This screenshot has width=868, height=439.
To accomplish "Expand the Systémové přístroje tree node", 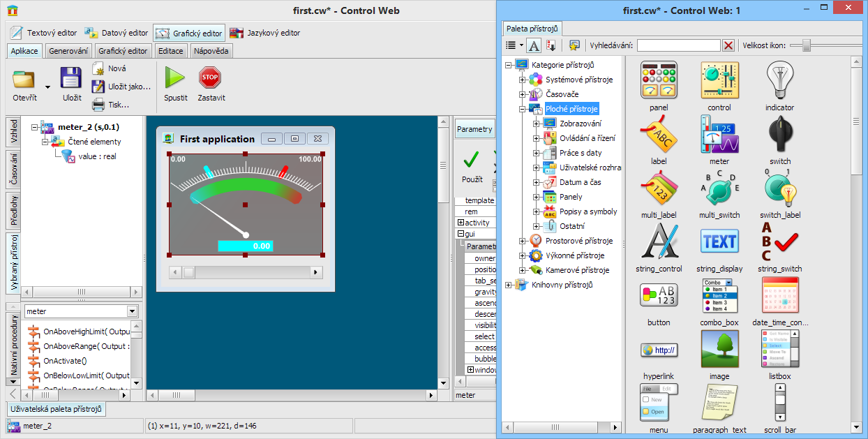I will tap(522, 80).
